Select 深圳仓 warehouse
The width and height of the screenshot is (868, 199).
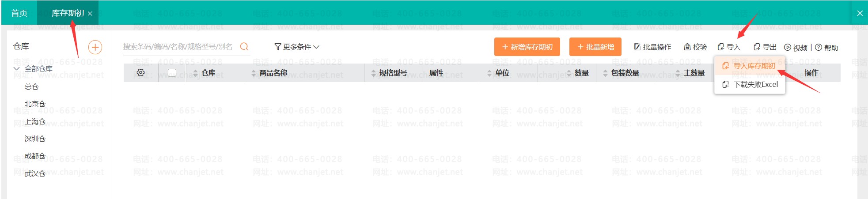[35, 139]
